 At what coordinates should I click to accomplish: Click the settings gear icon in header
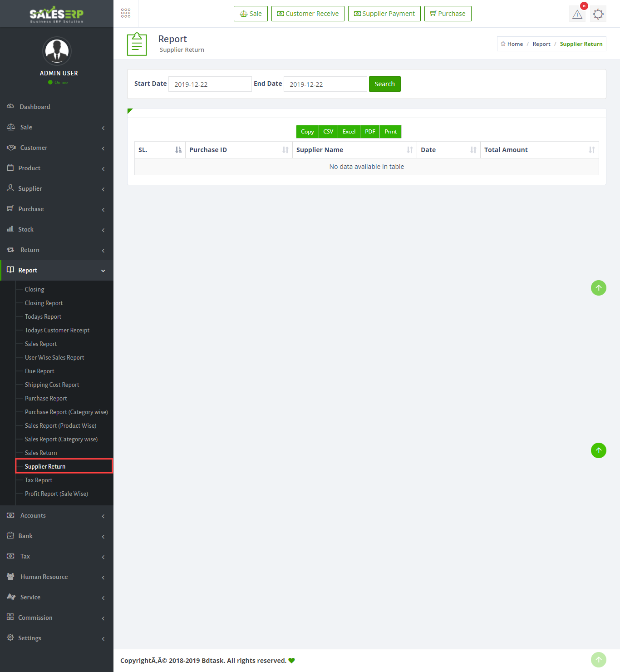598,14
